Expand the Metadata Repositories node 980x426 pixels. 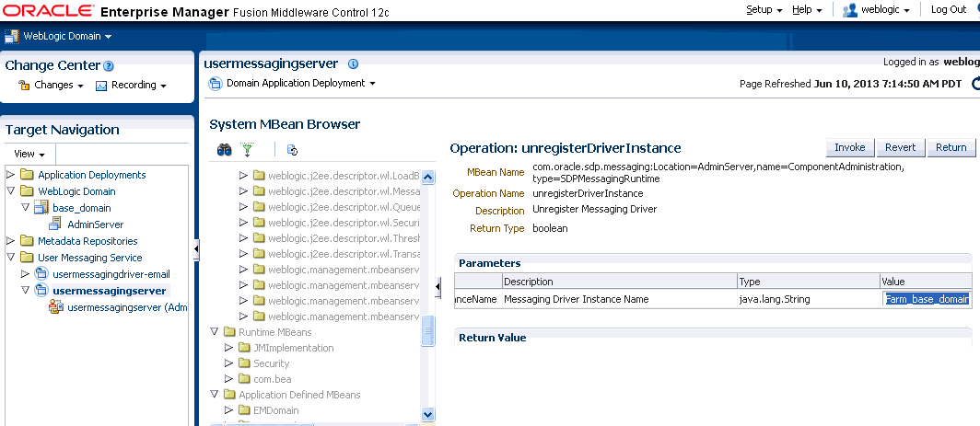(10, 240)
